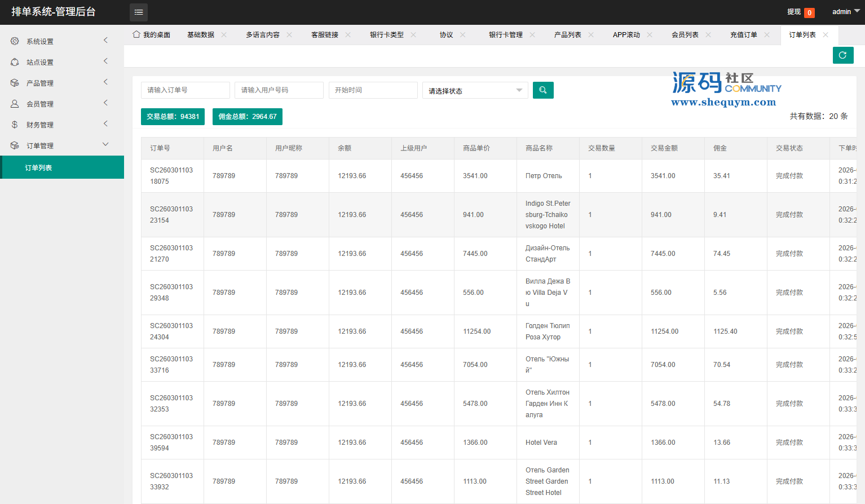Click the 交易总额 green badge
The height and width of the screenshot is (504, 865).
[173, 117]
